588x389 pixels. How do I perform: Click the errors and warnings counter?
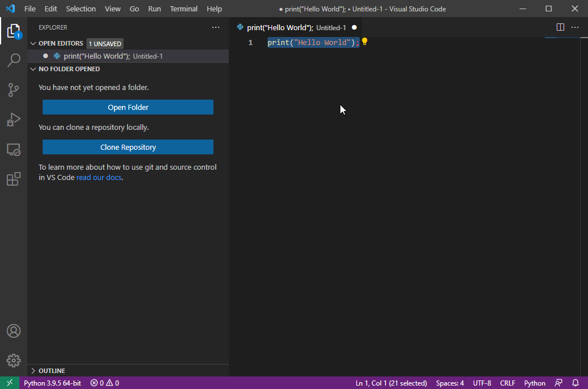point(105,383)
